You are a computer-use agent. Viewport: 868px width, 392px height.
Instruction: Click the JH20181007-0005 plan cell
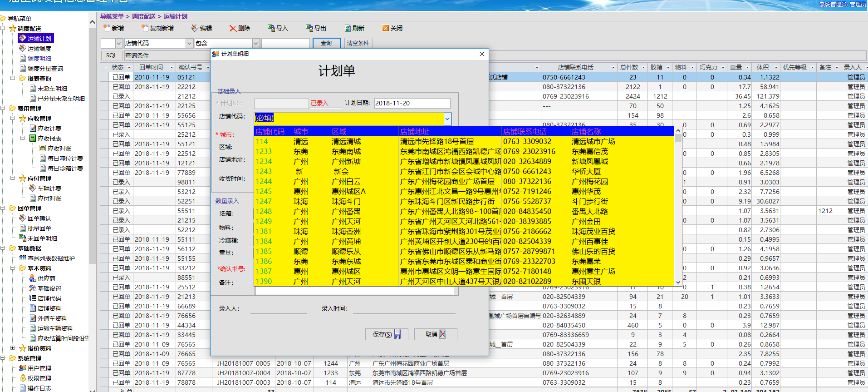244,363
